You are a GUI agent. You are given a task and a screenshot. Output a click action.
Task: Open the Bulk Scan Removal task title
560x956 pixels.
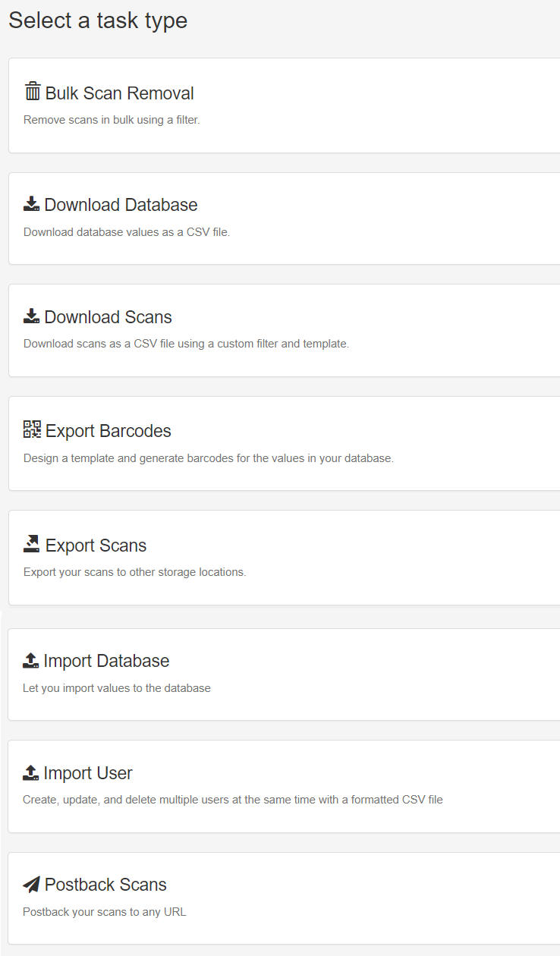(120, 93)
